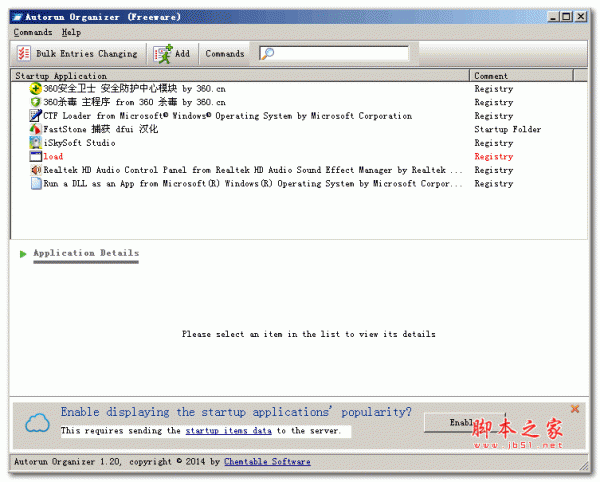Click the 360安全卫士 entry icon
Image resolution: width=600 pixels, height=482 pixels.
(x=35, y=89)
